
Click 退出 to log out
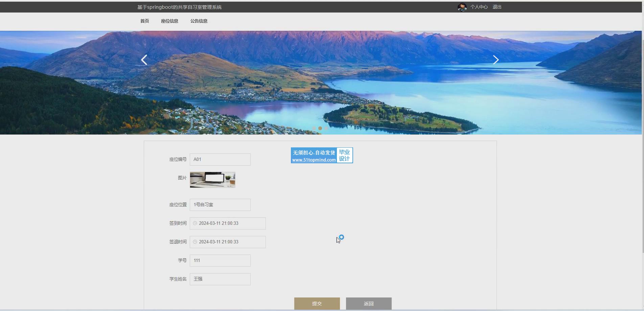497,7
